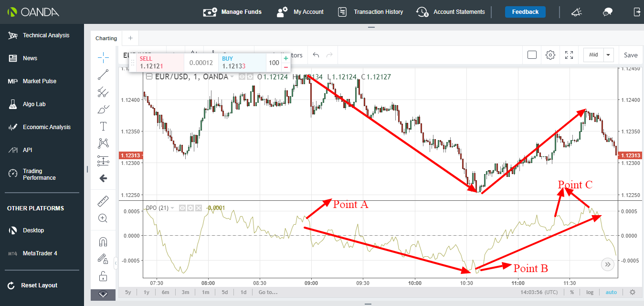The width and height of the screenshot is (644, 306).
Task: Switch to the Charting tab
Action: coord(106,38)
